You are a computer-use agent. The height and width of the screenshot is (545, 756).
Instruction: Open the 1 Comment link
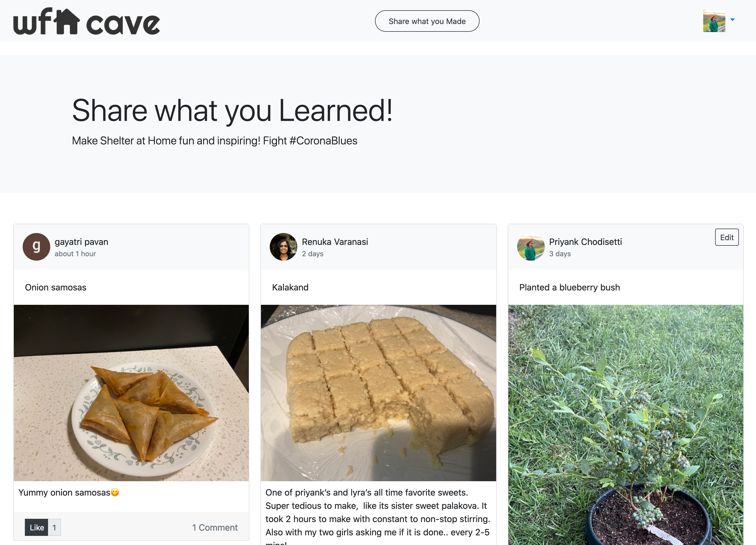coord(215,527)
